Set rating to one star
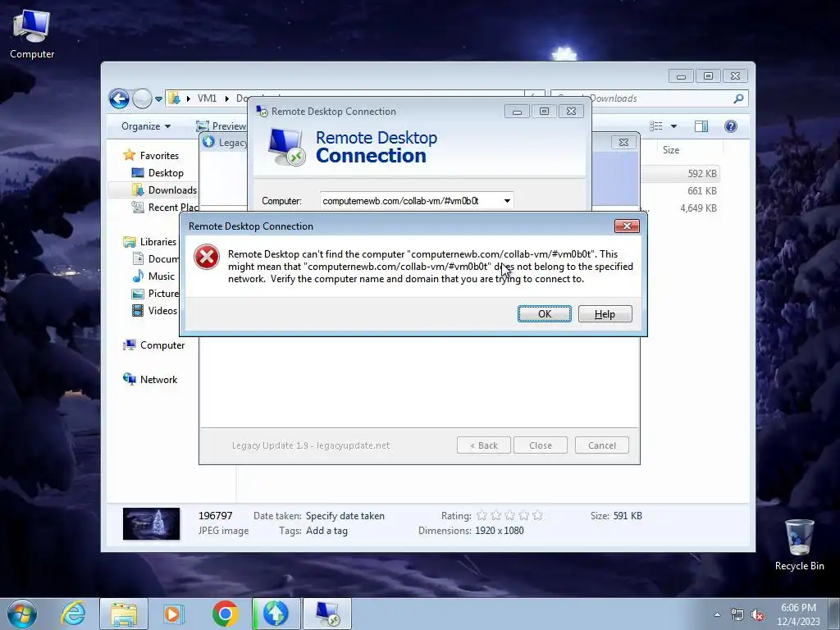Image resolution: width=840 pixels, height=630 pixels. [x=482, y=515]
